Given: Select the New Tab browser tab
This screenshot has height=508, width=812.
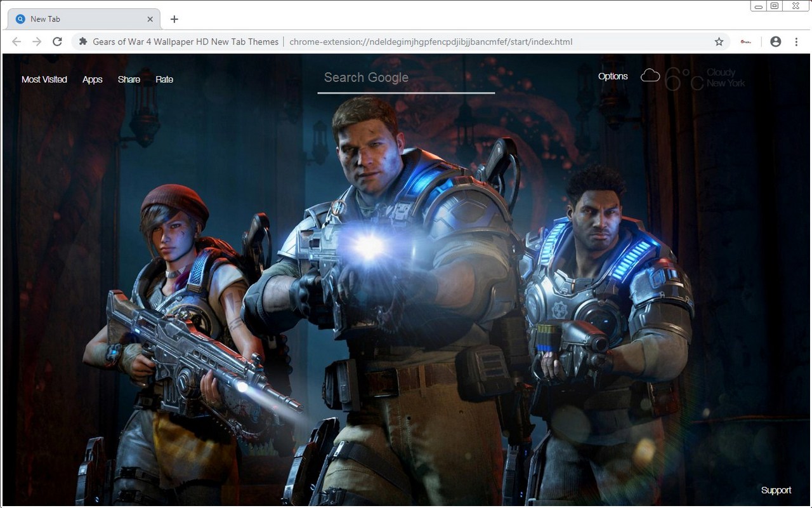Looking at the screenshot, I should coord(84,19).
